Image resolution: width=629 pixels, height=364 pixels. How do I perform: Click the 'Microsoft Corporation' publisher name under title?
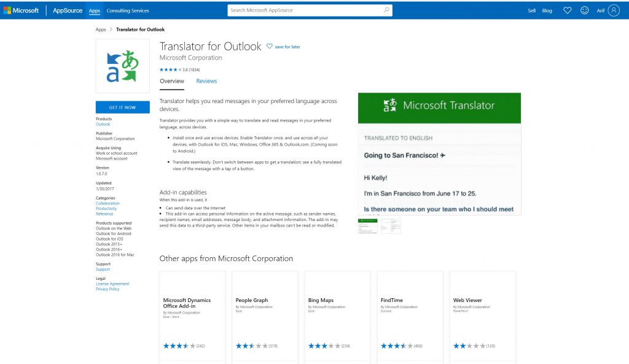point(190,58)
